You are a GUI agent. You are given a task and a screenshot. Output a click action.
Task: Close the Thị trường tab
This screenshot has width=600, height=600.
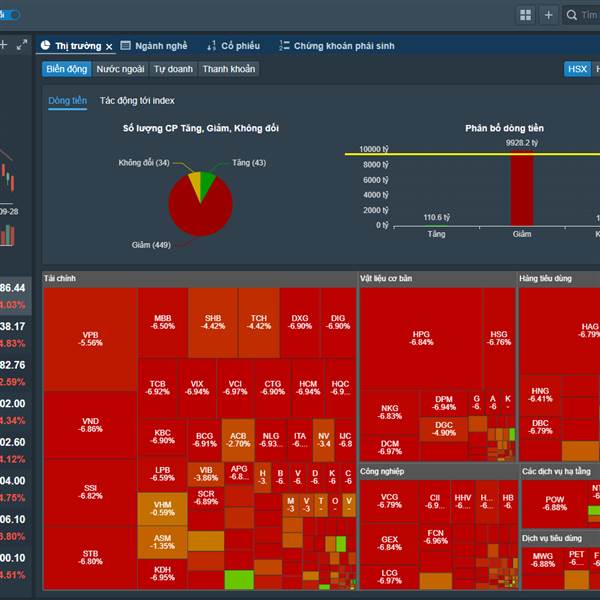point(109,47)
